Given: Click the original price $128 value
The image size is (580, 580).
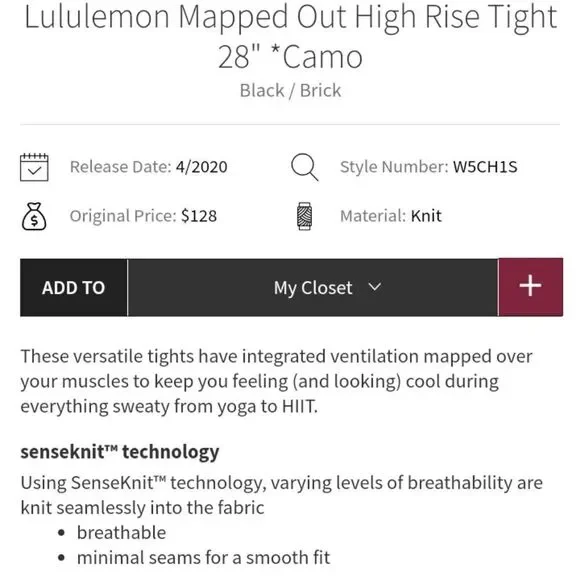Looking at the screenshot, I should click(199, 216).
